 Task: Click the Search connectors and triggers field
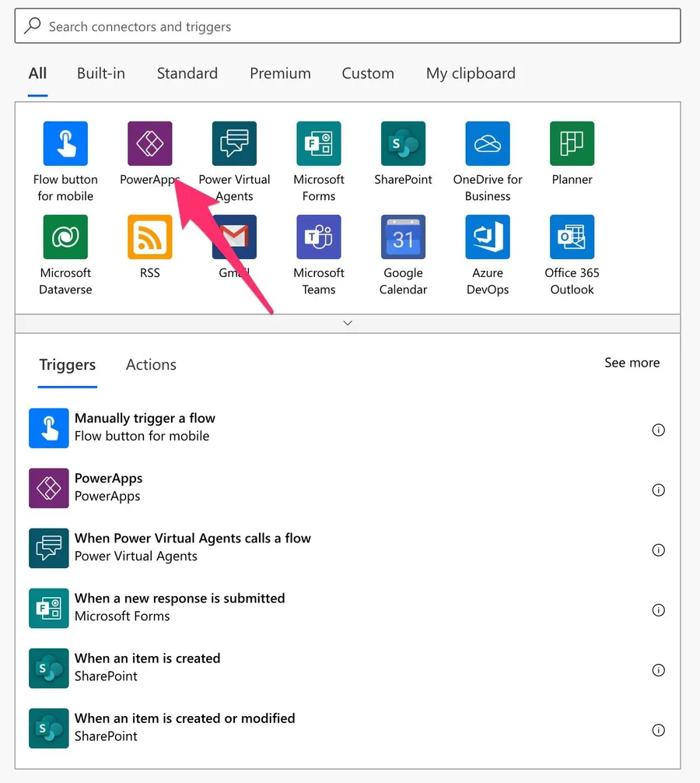(348, 26)
